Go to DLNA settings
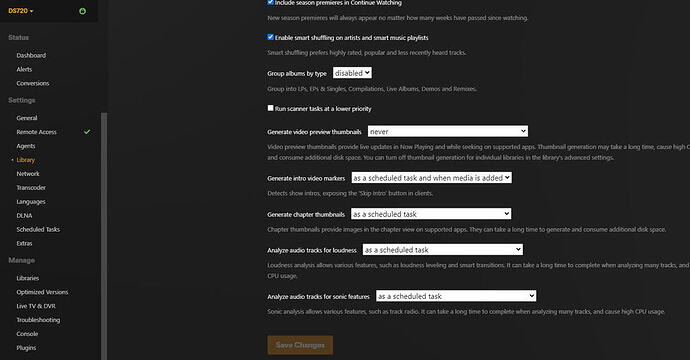 [x=24, y=215]
